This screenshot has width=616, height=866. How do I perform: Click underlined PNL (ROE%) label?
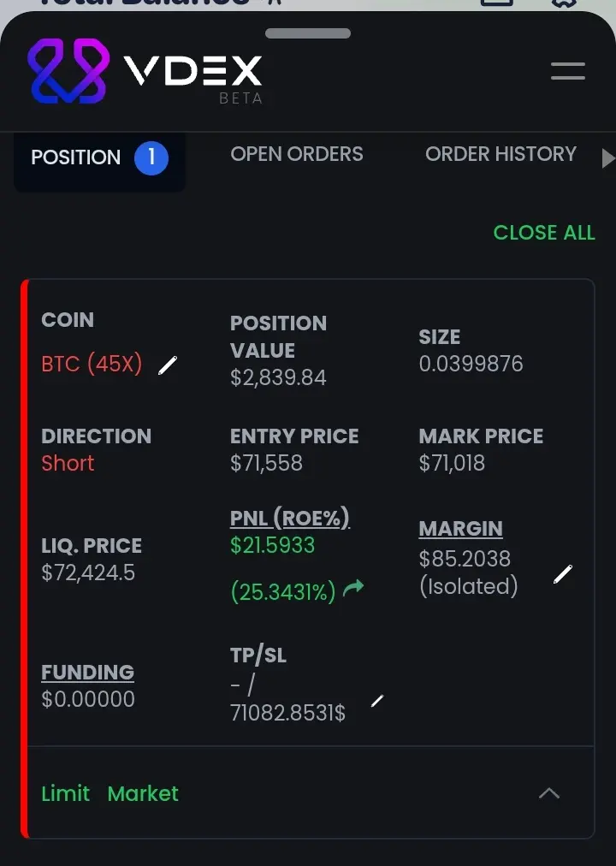coord(290,518)
